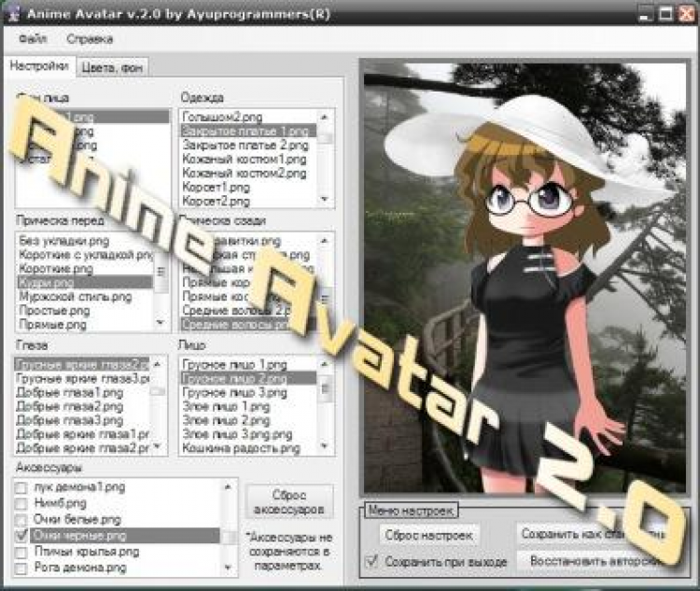Image resolution: width=700 pixels, height=591 pixels.
Task: Select Добрые глаза1.png eyes
Action: click(82, 393)
